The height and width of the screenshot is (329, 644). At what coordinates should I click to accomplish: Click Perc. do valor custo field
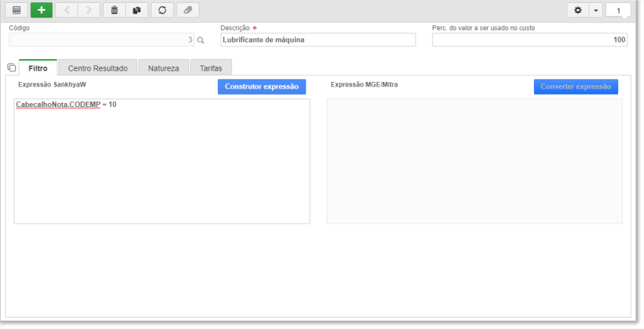[529, 39]
